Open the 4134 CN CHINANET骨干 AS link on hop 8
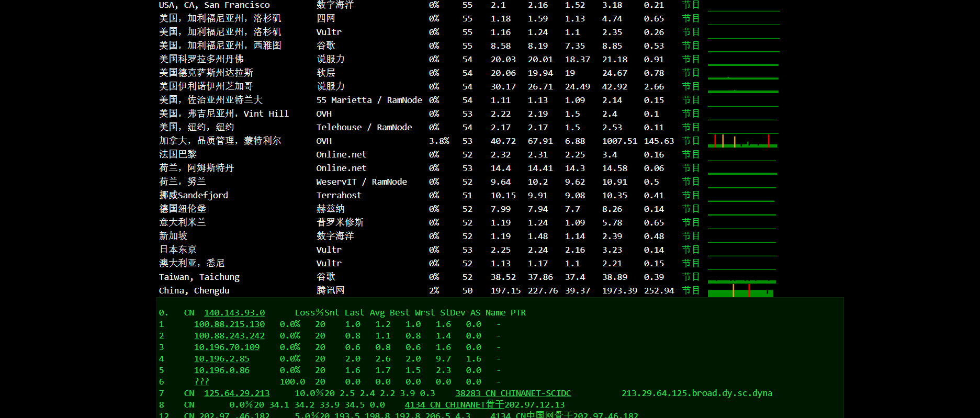The height and width of the screenshot is (418, 980). pos(454,404)
